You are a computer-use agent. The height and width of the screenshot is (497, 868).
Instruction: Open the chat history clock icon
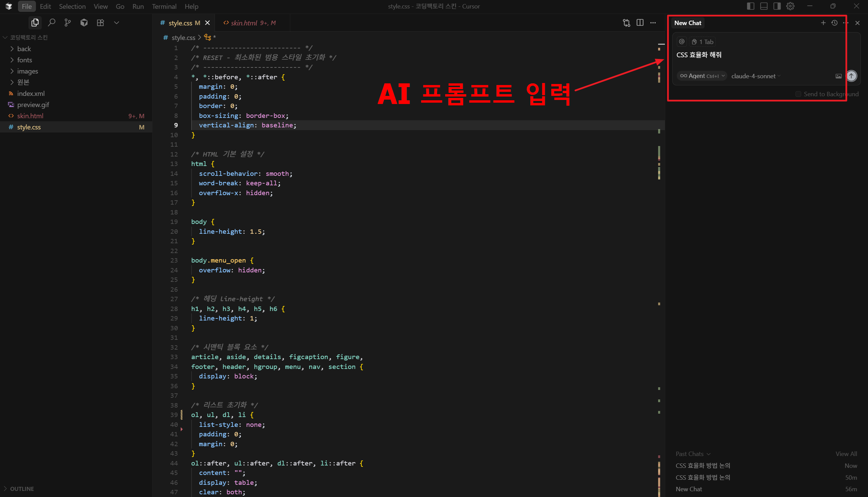tap(834, 23)
